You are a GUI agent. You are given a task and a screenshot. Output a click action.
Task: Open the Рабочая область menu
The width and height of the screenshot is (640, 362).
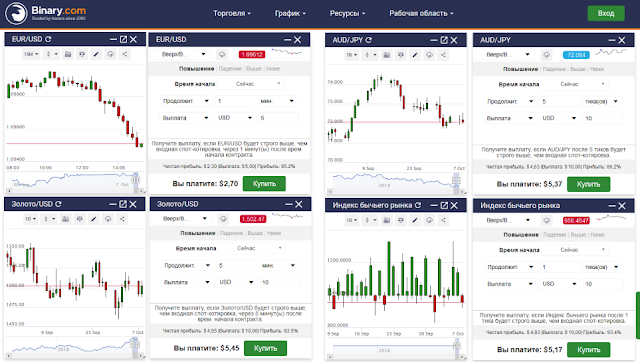(421, 13)
